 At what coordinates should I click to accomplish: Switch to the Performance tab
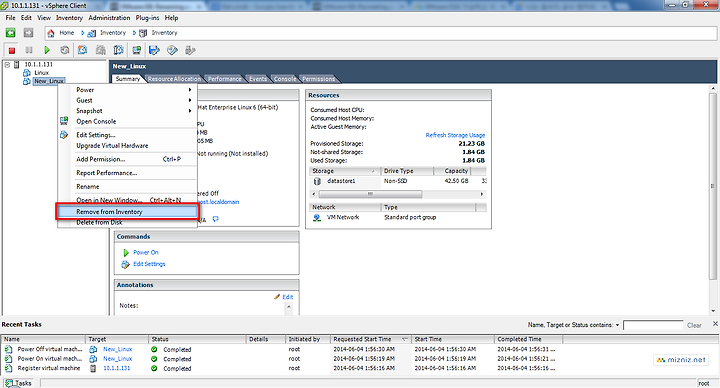[x=225, y=79]
